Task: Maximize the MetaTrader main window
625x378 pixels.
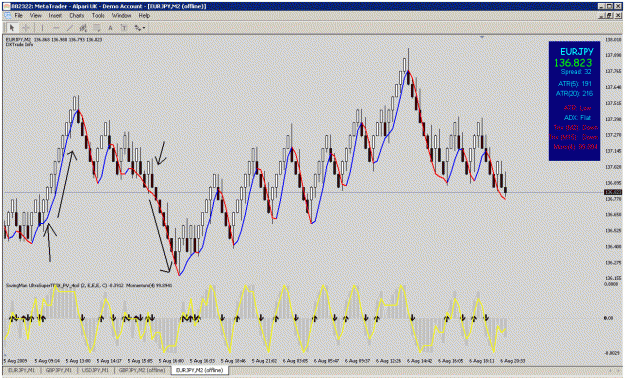Action: pyautogui.click(x=609, y=6)
